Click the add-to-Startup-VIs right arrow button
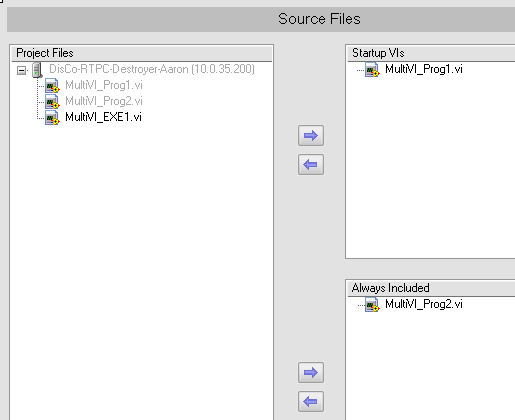The image size is (515, 420). tap(311, 136)
